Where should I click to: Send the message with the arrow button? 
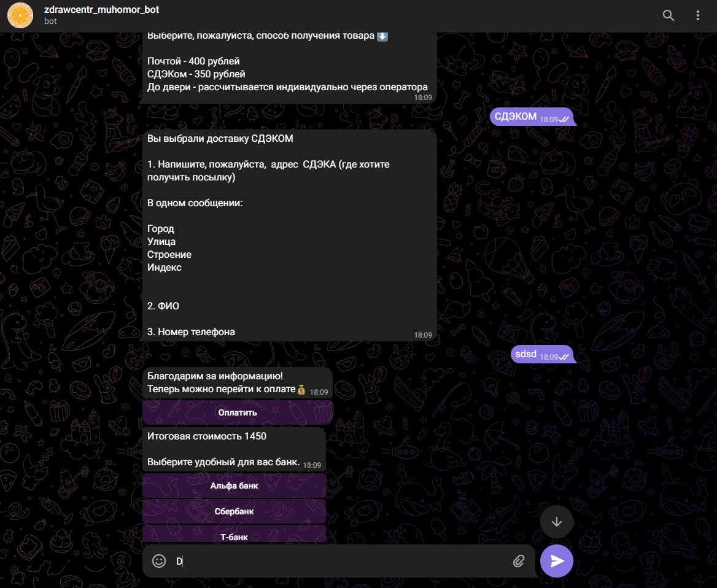pos(557,560)
